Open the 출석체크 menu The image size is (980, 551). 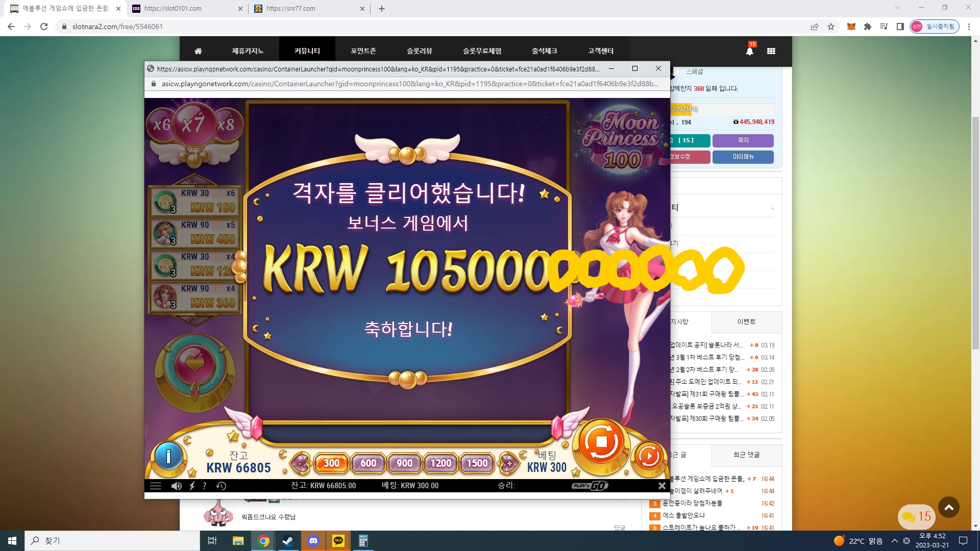(x=545, y=51)
